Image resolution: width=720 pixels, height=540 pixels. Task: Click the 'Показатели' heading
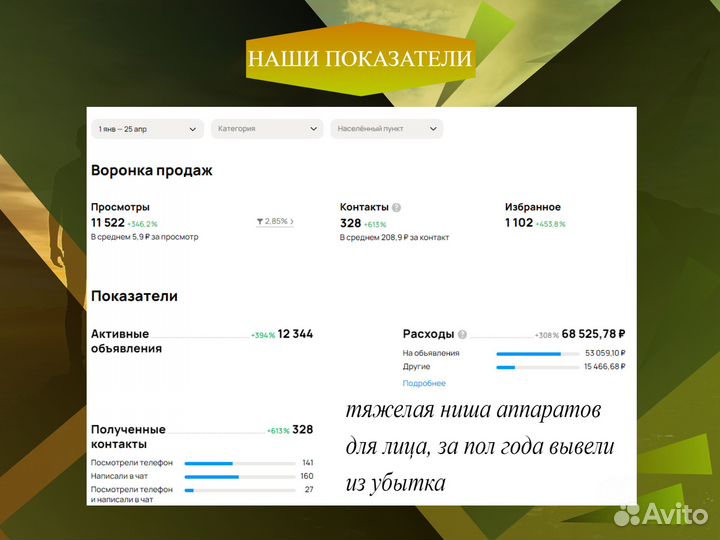pos(134,296)
